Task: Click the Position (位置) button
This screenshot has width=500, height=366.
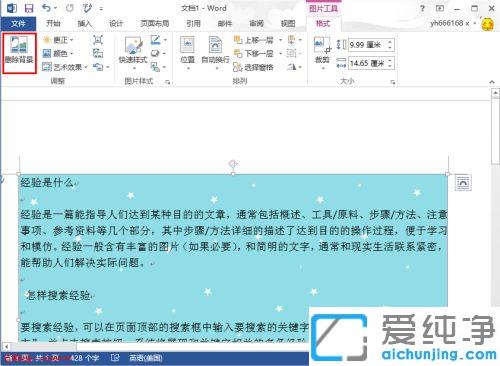Action: pyautogui.click(x=188, y=53)
